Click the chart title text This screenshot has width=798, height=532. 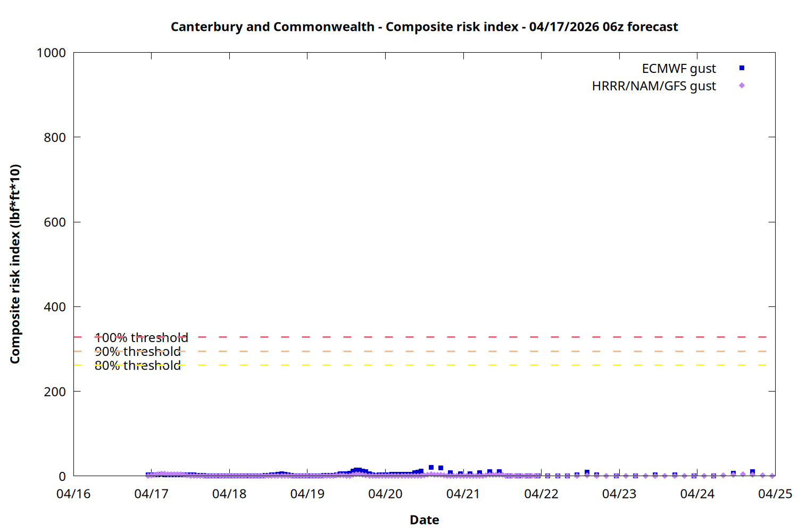click(424, 27)
